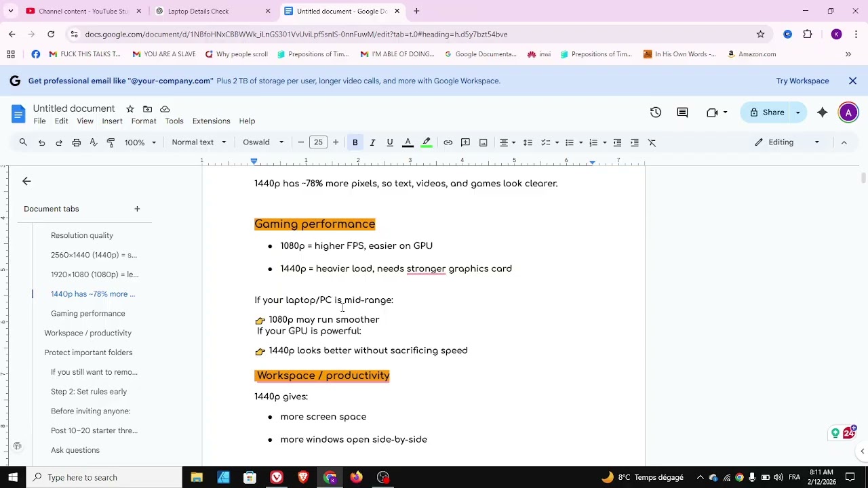Open the highlight color picker

click(x=427, y=142)
